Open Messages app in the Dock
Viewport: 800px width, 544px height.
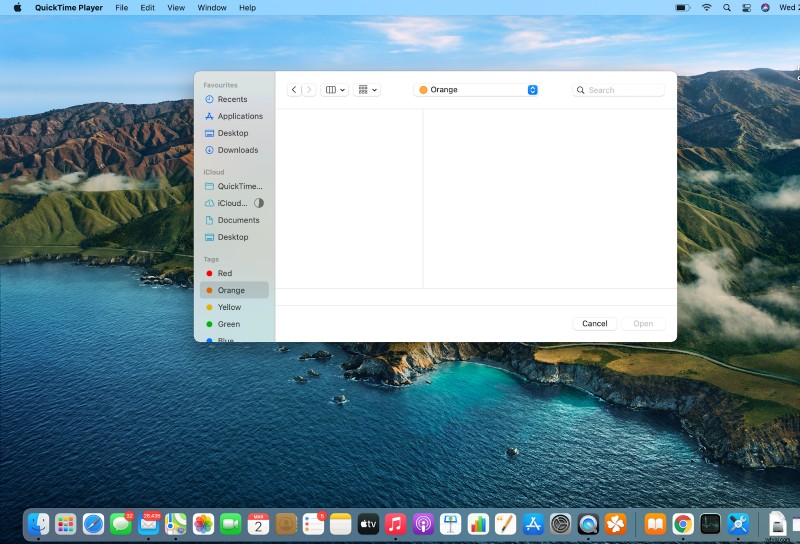tap(121, 524)
